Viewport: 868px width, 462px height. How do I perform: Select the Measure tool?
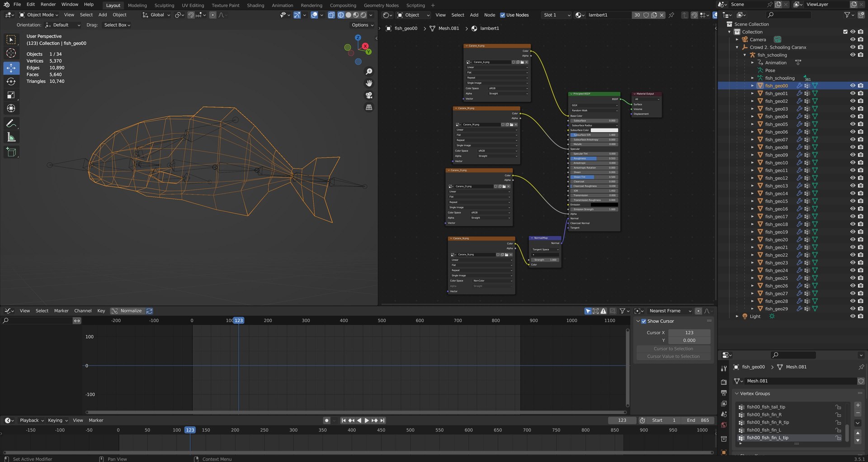pos(11,137)
